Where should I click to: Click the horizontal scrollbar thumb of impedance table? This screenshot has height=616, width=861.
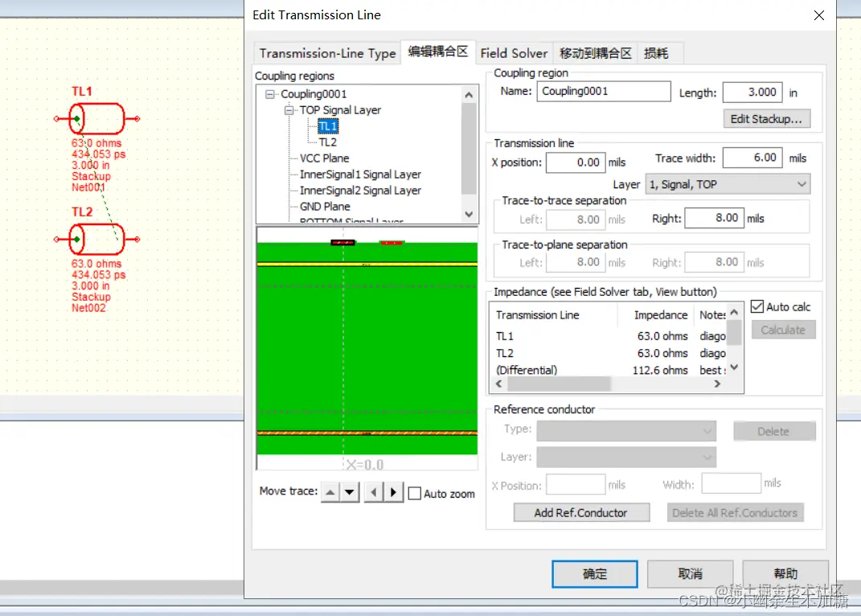click(559, 384)
